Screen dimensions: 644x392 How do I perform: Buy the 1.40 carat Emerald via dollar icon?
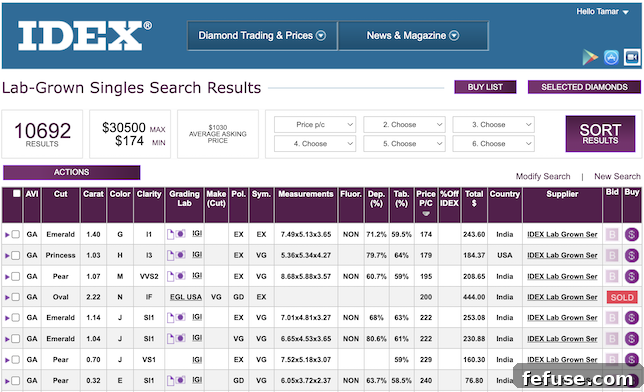pyautogui.click(x=632, y=235)
